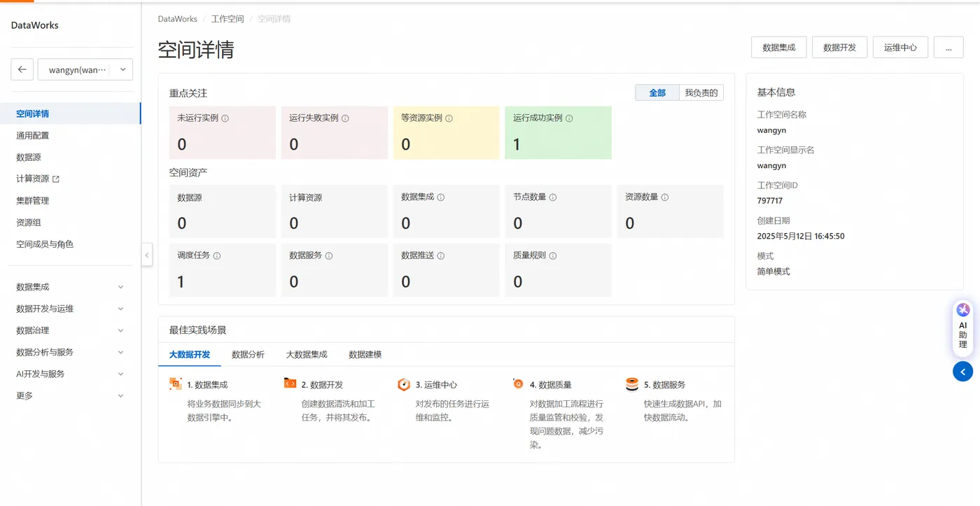Select the 全部 filter toggle
This screenshot has width=980, height=506.
[x=657, y=92]
